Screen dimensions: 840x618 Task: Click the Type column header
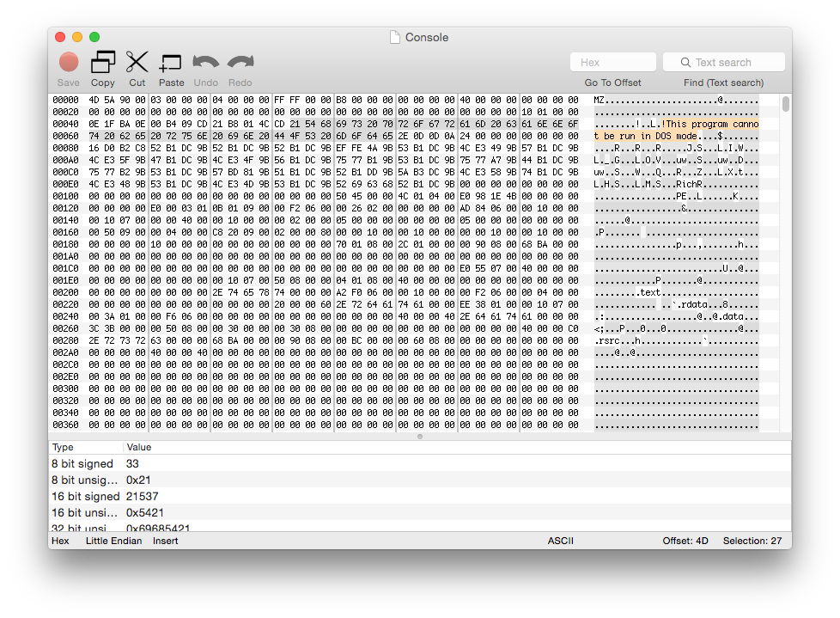tap(64, 447)
